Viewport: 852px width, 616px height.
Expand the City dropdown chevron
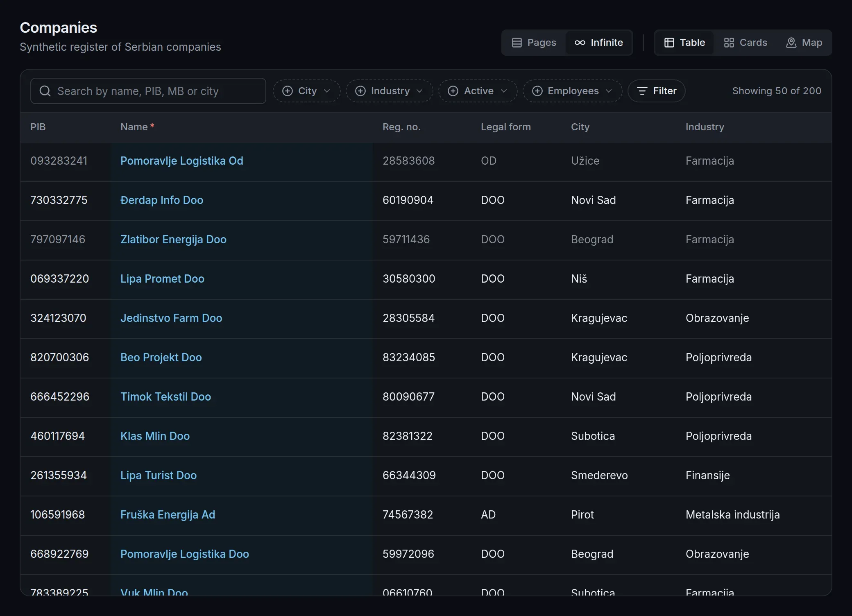[x=327, y=91]
